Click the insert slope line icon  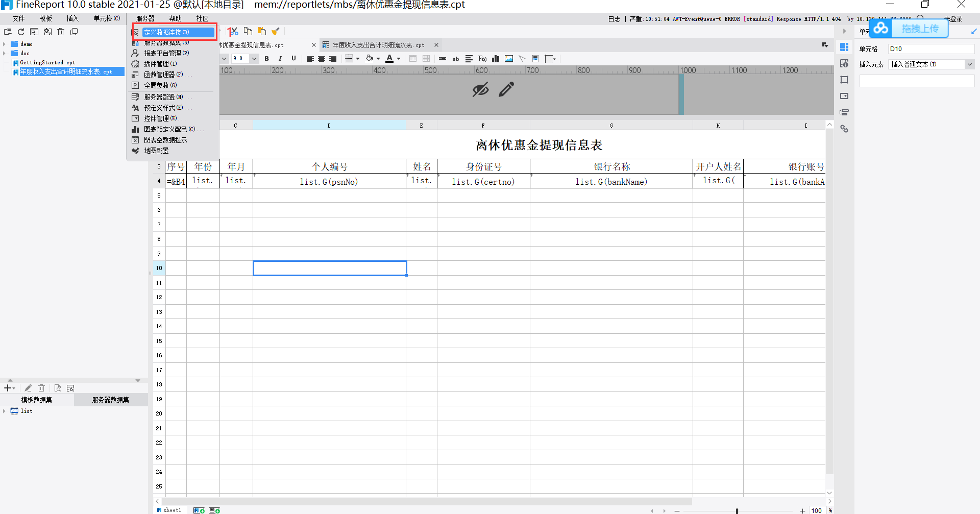click(522, 59)
